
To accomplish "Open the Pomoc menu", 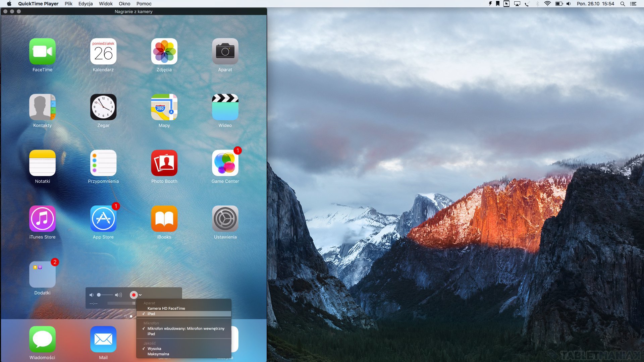I will point(144,4).
